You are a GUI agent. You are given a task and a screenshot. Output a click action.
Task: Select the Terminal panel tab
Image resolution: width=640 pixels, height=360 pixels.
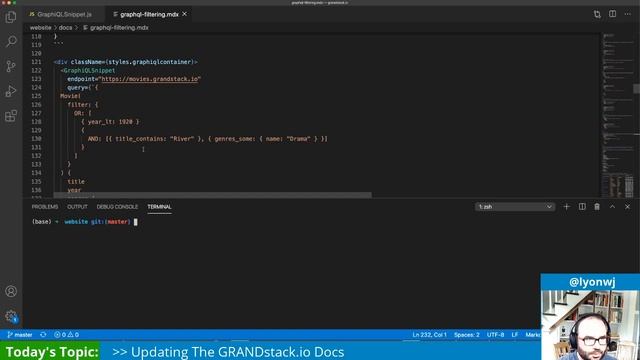tap(159, 207)
